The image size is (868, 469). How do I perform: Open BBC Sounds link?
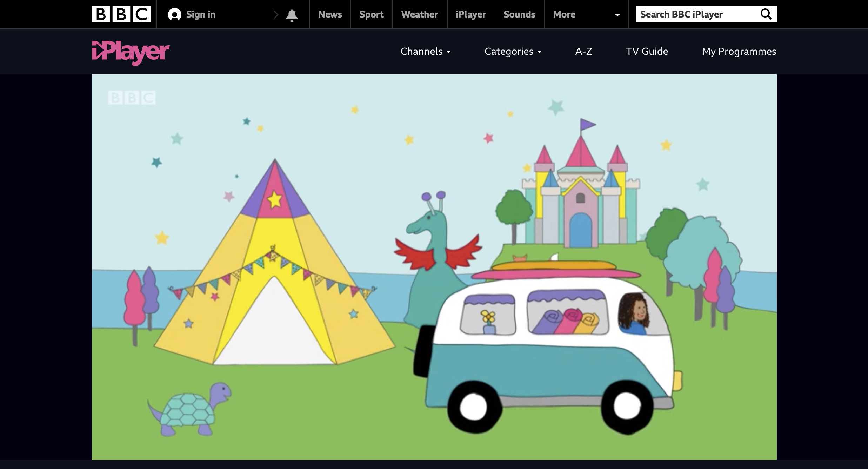pyautogui.click(x=519, y=14)
